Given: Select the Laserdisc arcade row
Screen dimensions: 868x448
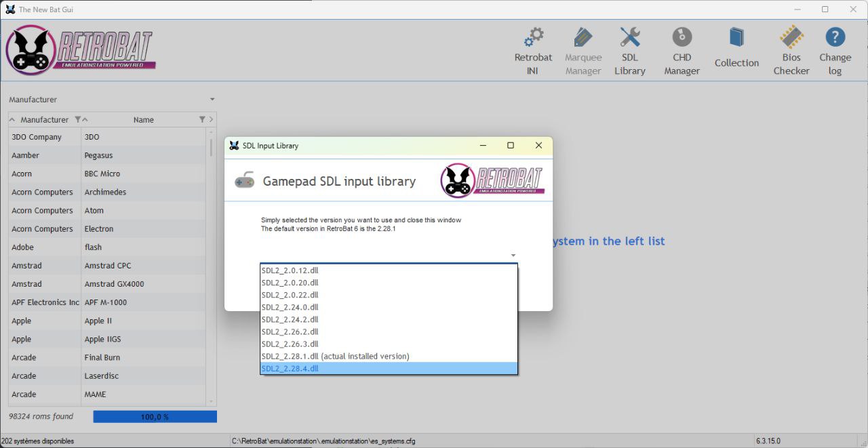Looking at the screenshot, I should click(x=107, y=375).
